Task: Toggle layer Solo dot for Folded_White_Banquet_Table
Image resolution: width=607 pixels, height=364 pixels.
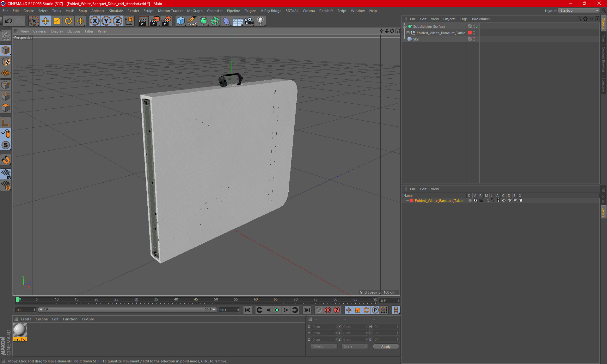Action: coord(470,201)
